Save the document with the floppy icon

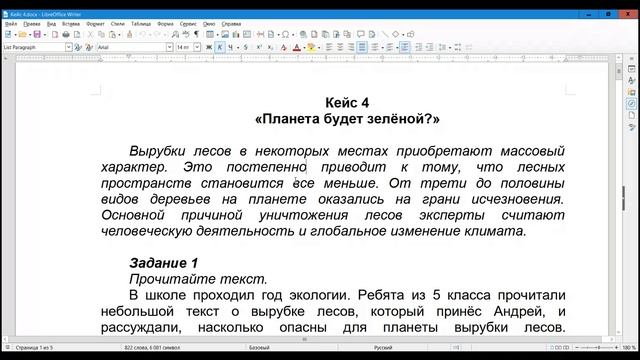tap(37, 35)
